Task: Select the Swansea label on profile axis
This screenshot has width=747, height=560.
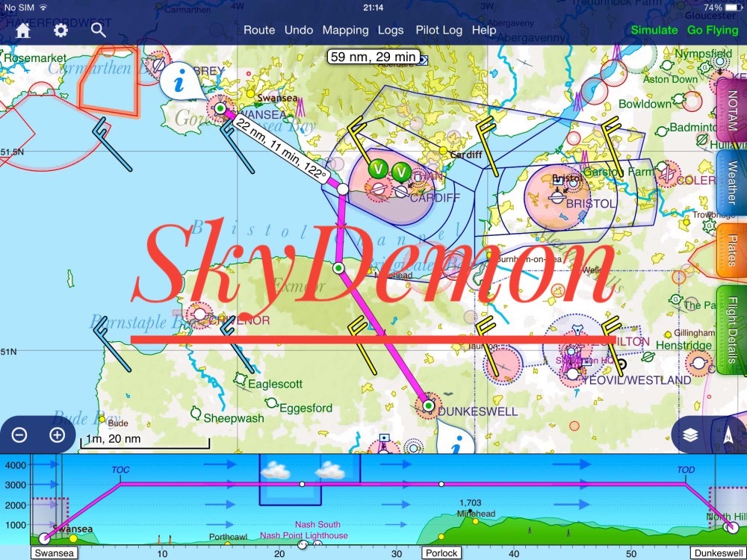Action: 55,553
